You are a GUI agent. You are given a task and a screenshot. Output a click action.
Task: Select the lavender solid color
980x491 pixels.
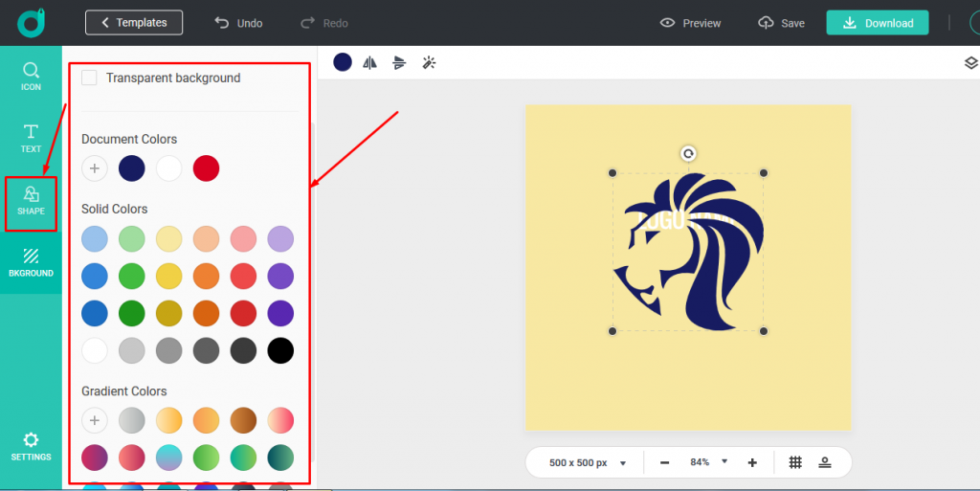pos(280,239)
